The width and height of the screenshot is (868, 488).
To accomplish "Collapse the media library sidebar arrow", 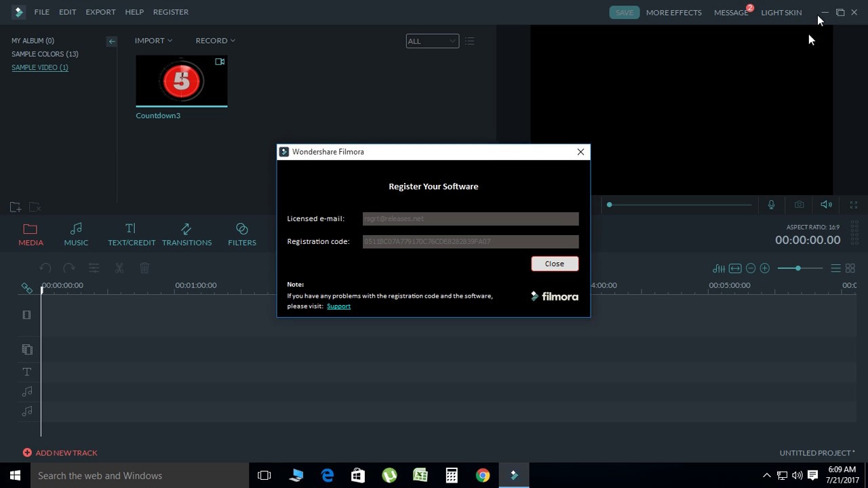I will (x=112, y=41).
